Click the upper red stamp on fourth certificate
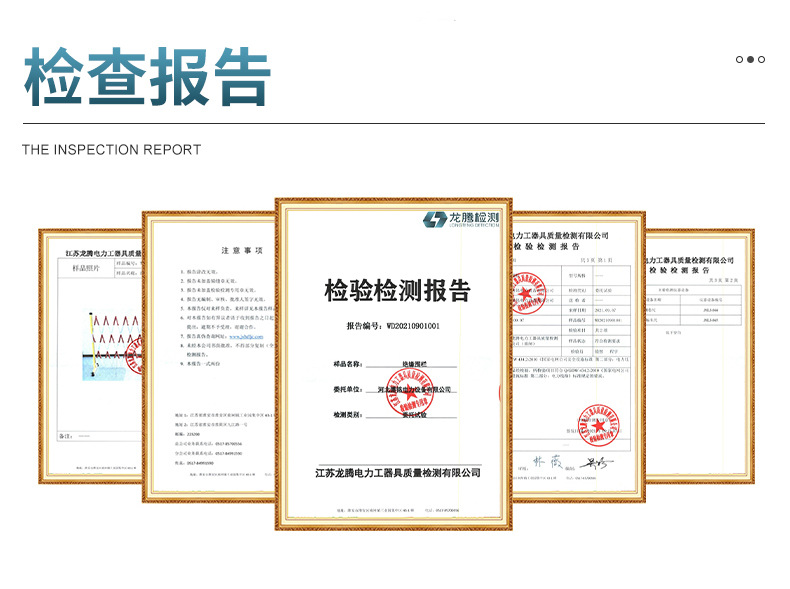Viewport: 790px width, 589px height. [529, 293]
